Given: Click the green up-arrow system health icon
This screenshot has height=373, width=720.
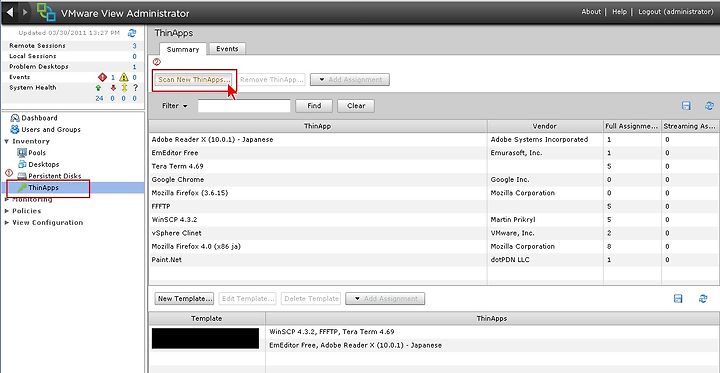Looking at the screenshot, I should [99, 88].
